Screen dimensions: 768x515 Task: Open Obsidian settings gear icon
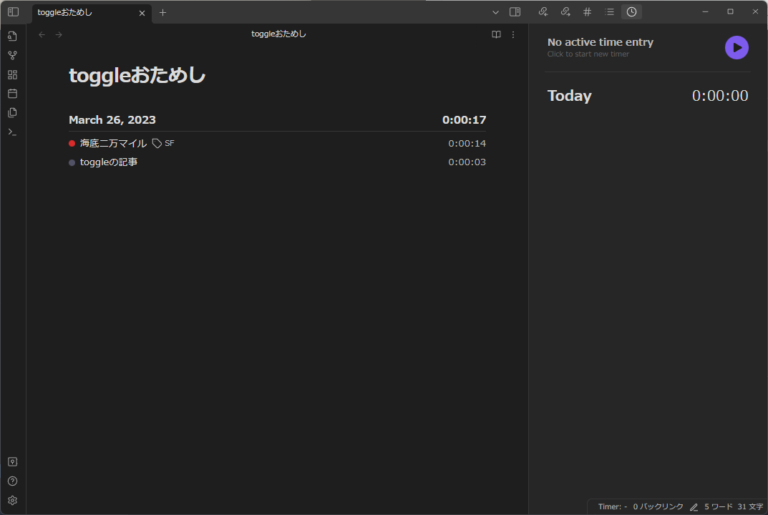(12, 500)
